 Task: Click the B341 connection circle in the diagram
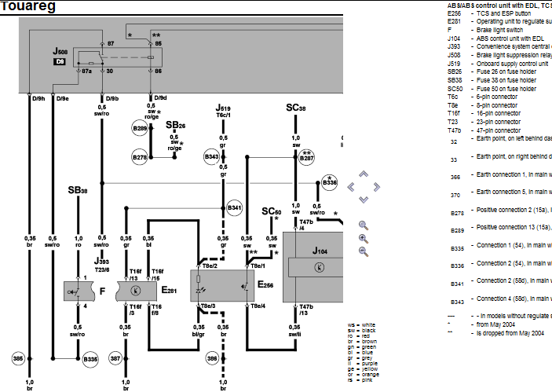point(234,208)
